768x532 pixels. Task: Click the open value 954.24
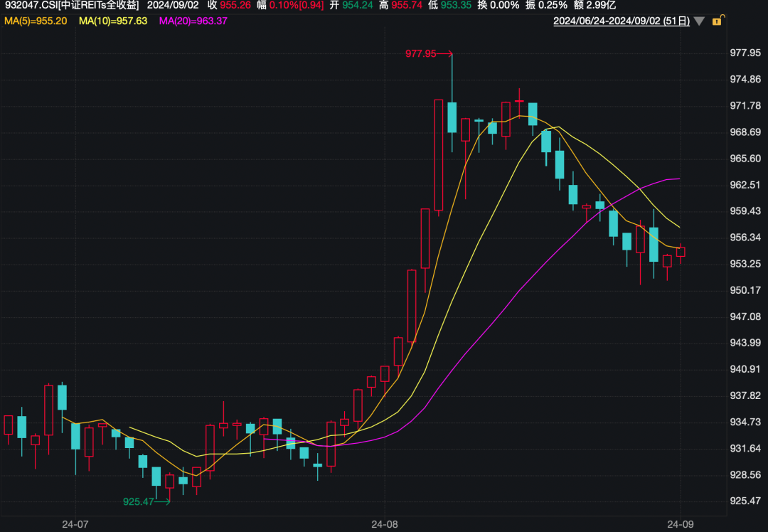click(x=357, y=6)
